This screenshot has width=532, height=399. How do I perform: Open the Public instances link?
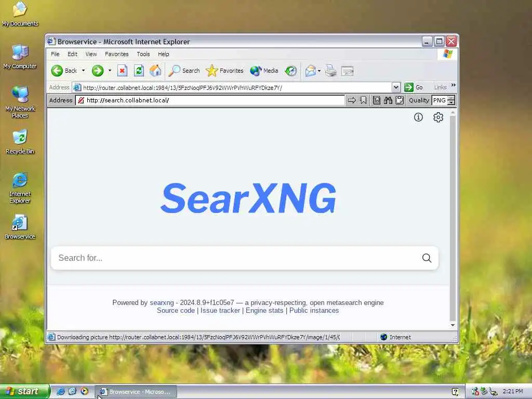[314, 311]
